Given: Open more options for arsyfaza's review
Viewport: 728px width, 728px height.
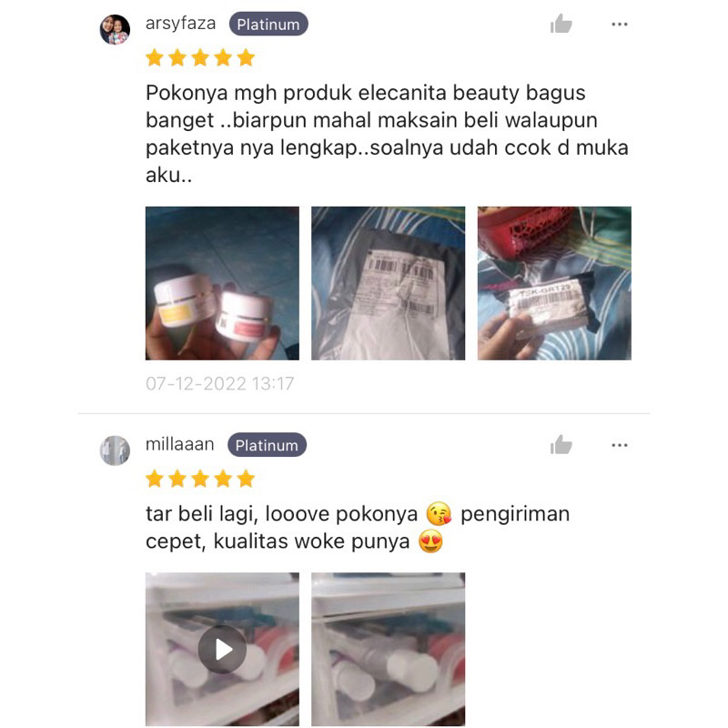Looking at the screenshot, I should click(620, 25).
